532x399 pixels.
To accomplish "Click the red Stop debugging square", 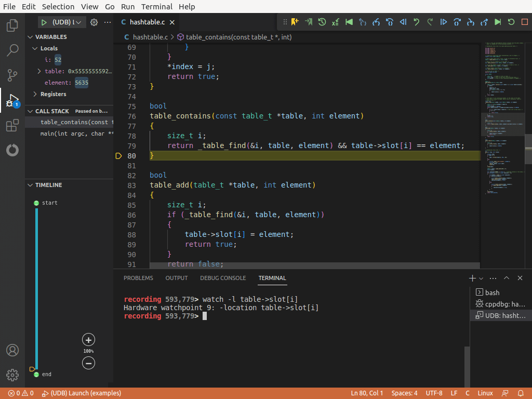I will click(x=524, y=22).
